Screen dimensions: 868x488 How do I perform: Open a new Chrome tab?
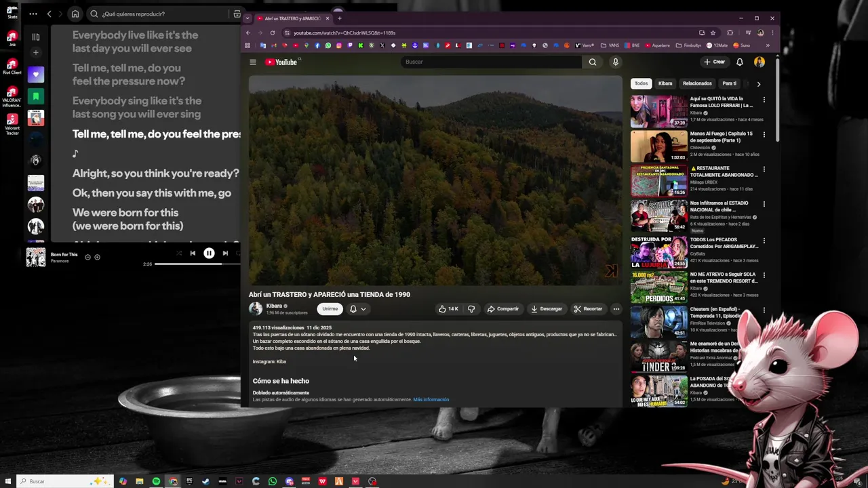tap(340, 18)
